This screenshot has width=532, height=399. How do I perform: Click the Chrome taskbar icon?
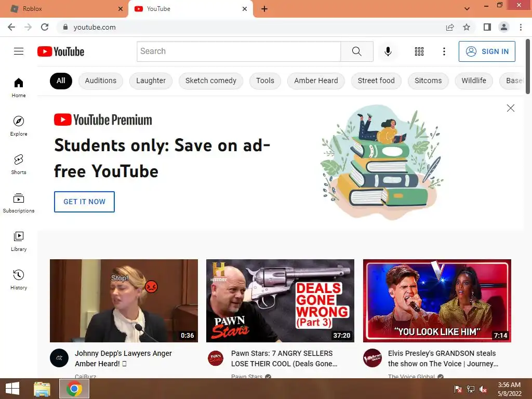coord(74,389)
